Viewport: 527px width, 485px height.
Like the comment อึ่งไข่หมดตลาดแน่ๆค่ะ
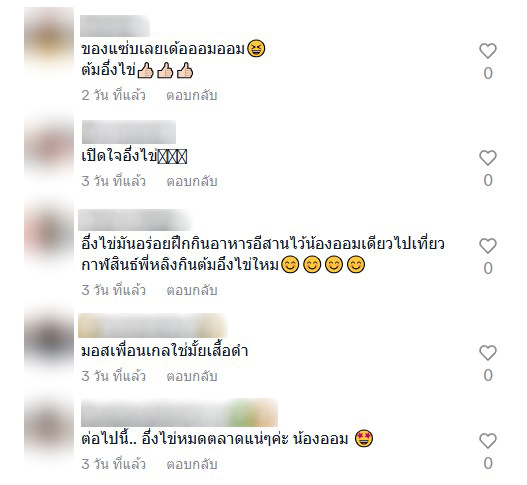click(x=488, y=441)
